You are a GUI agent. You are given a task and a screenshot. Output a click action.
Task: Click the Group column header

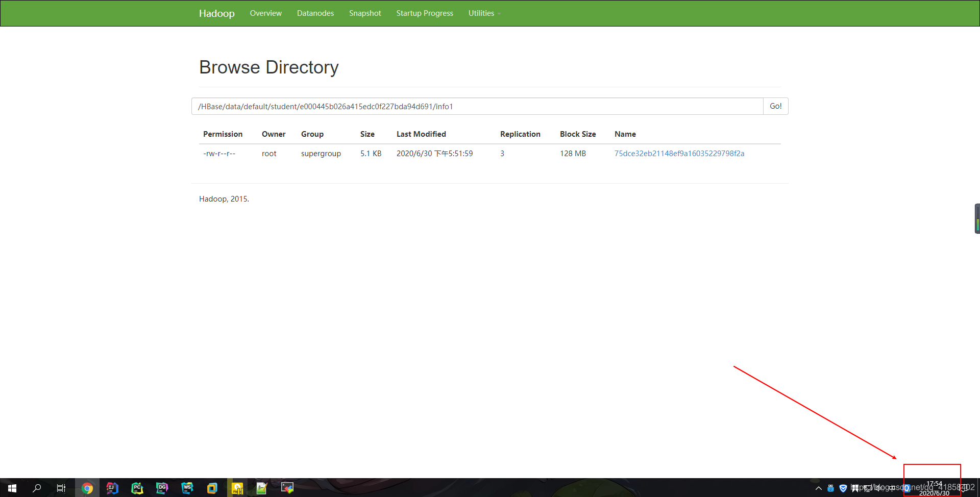pyautogui.click(x=312, y=134)
